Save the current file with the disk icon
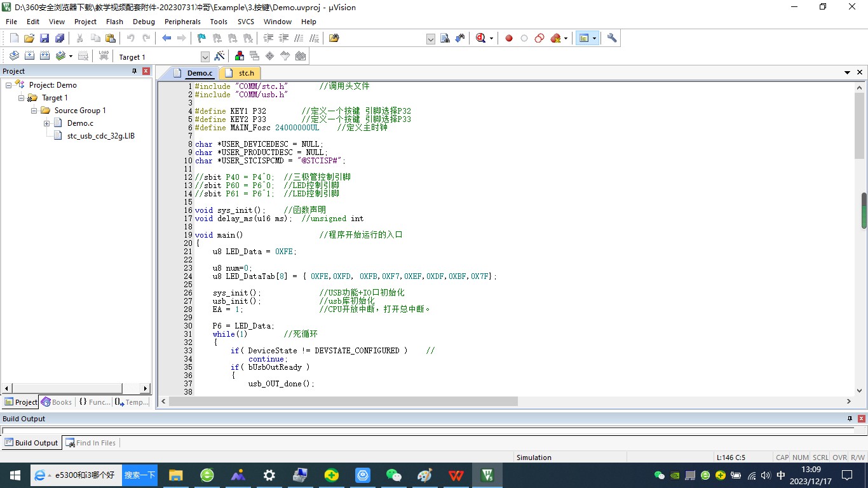868x488 pixels. pyautogui.click(x=44, y=38)
